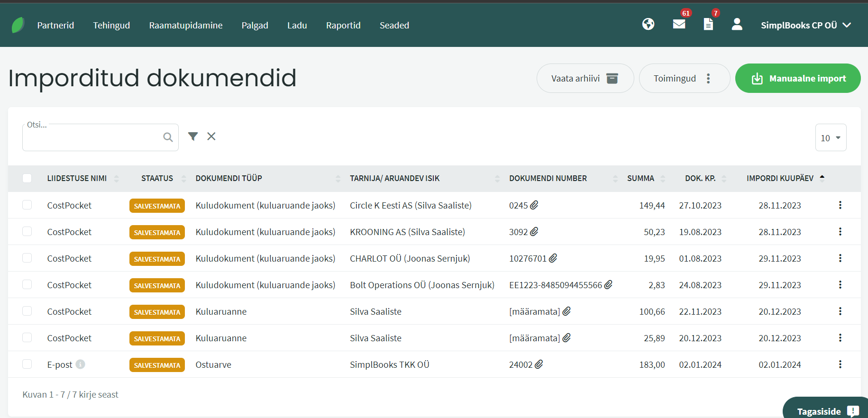Screen dimensions: 868x418
Task: Expand the SimplBooks CP OÜ company dropdown
Action: point(806,25)
